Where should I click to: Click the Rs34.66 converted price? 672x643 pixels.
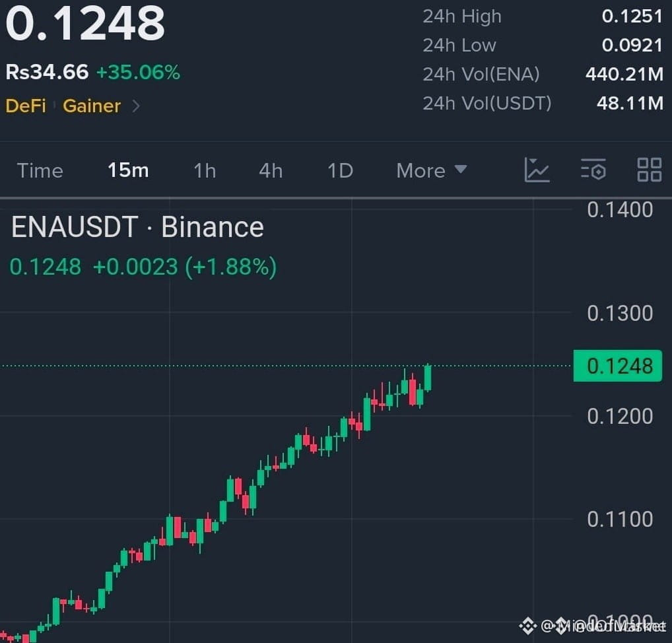(x=47, y=71)
